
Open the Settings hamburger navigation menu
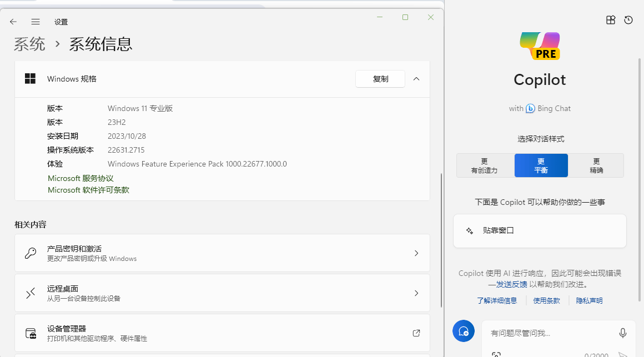tap(36, 22)
